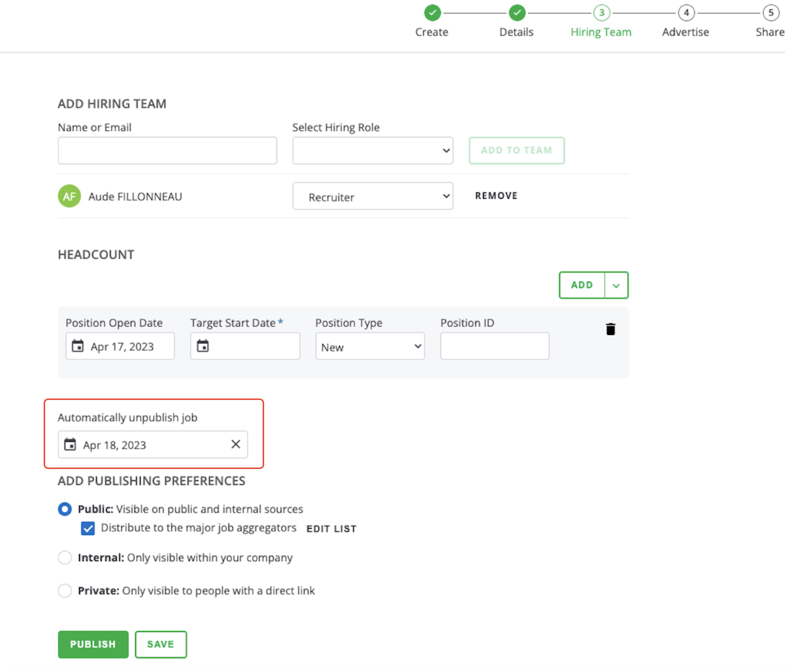This screenshot has width=785, height=672.
Task: Expand the arrow beside the ADD button
Action: (x=616, y=285)
